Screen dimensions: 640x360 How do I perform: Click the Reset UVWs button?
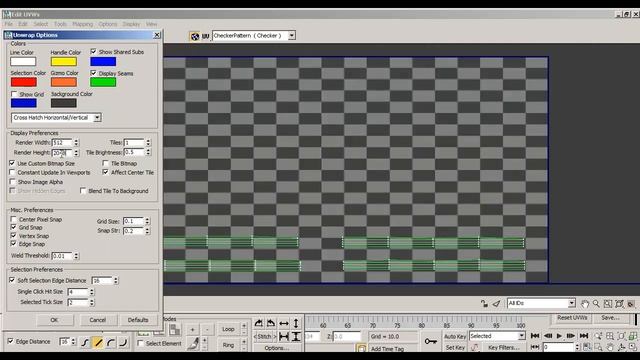(x=572, y=318)
